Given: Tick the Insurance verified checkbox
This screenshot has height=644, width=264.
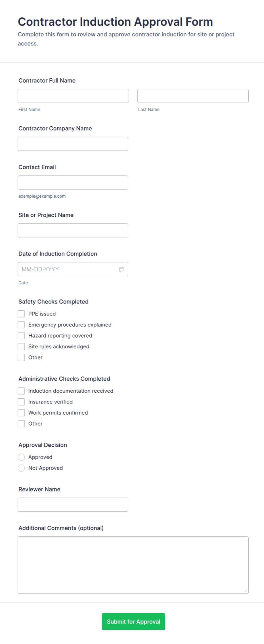Looking at the screenshot, I should point(21,402).
